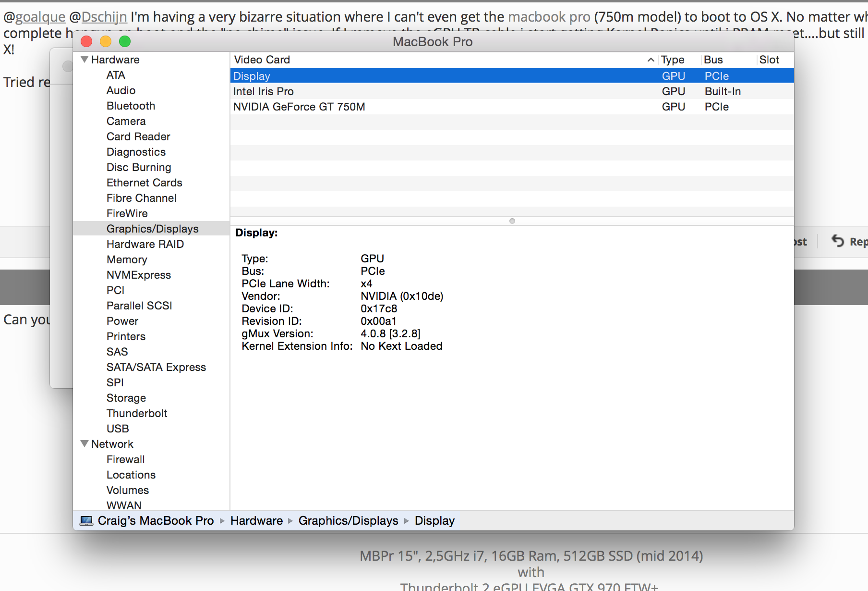Click the pane divider handle dot
The image size is (868, 591).
(x=512, y=221)
